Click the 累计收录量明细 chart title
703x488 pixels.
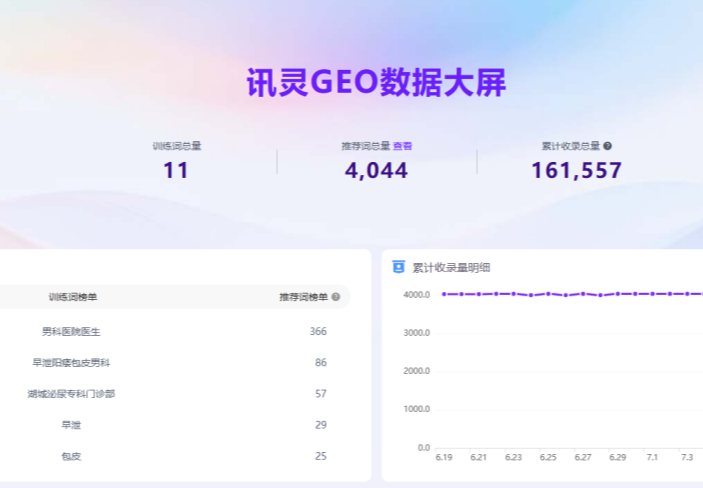click(451, 268)
